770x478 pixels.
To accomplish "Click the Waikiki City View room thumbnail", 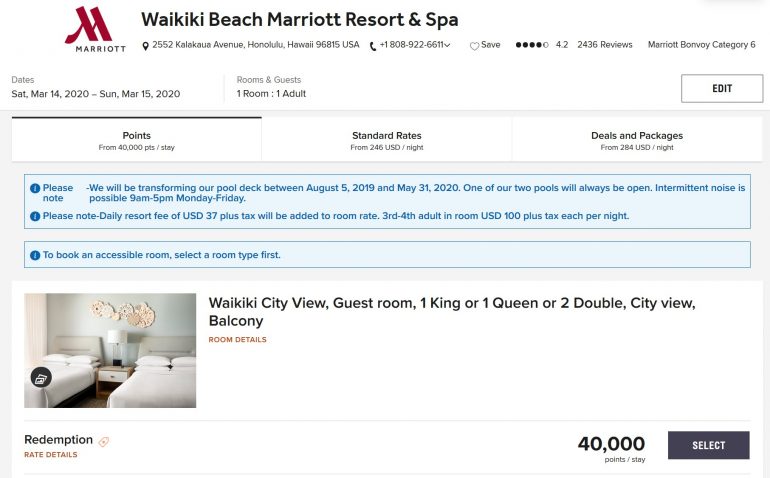I will [110, 350].
